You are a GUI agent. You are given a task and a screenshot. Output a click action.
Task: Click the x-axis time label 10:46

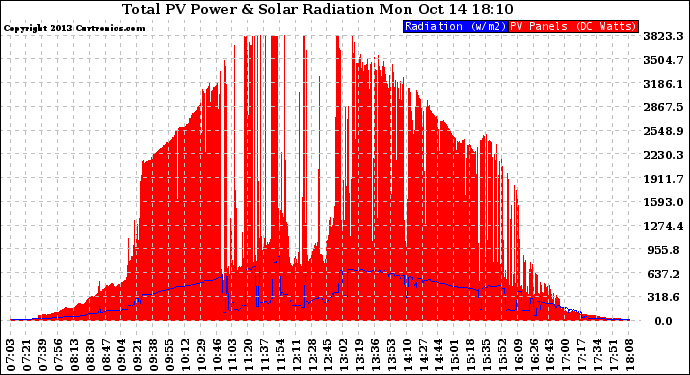point(217,355)
